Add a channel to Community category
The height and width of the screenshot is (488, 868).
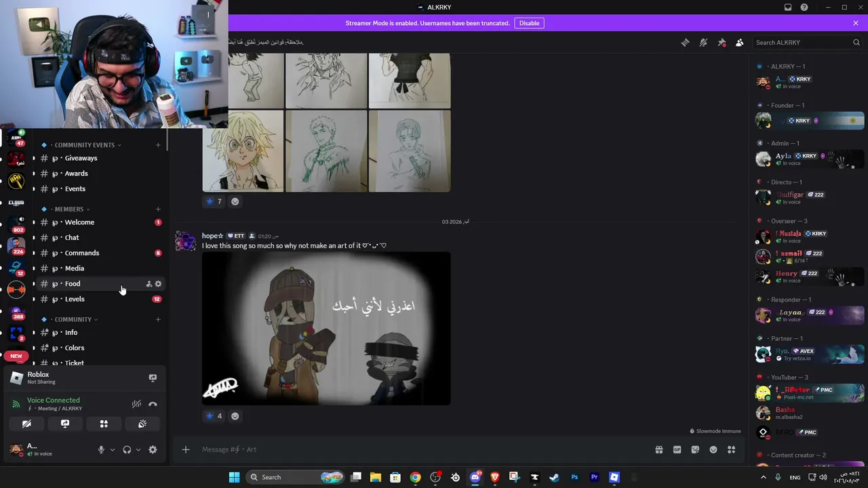pyautogui.click(x=158, y=319)
